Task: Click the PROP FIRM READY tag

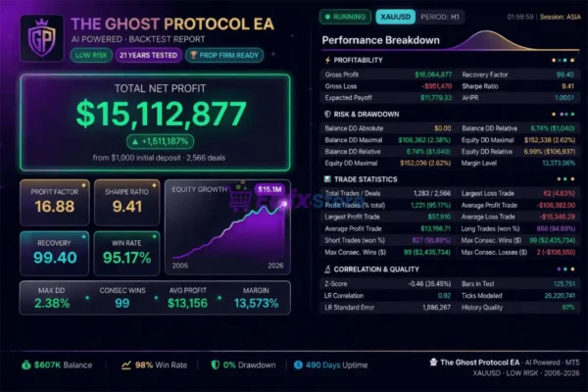Action: tap(224, 55)
